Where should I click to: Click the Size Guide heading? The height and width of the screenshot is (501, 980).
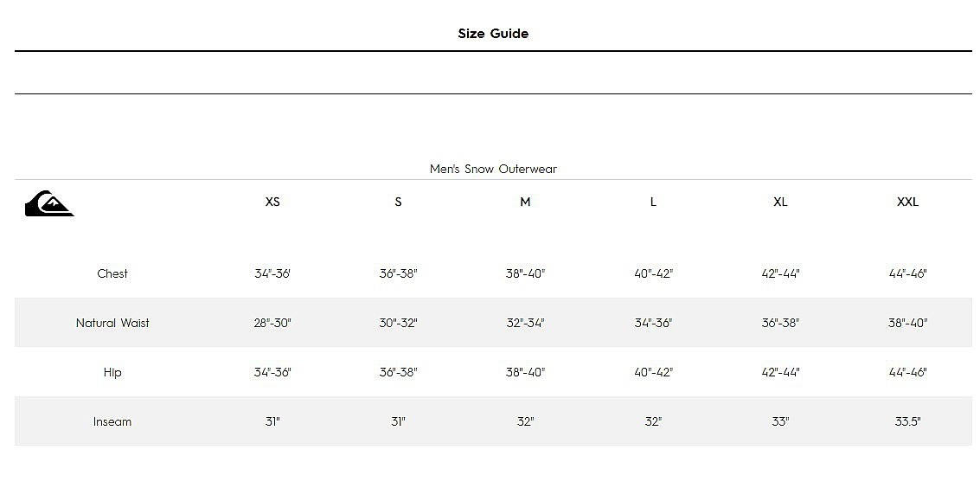coord(493,34)
